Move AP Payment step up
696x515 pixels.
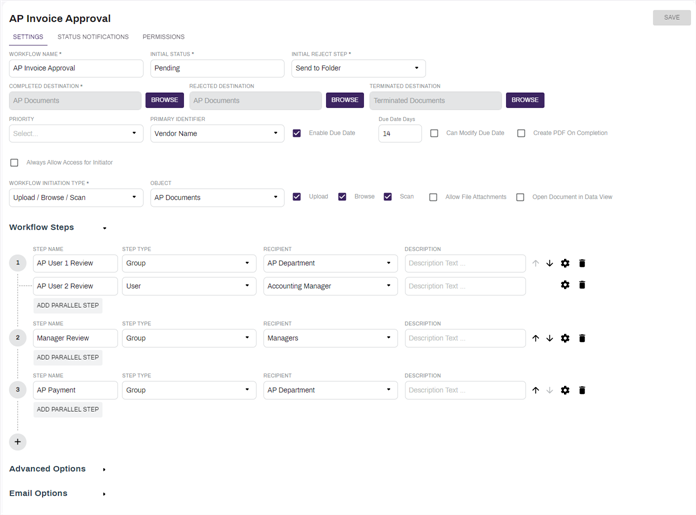tap(536, 390)
